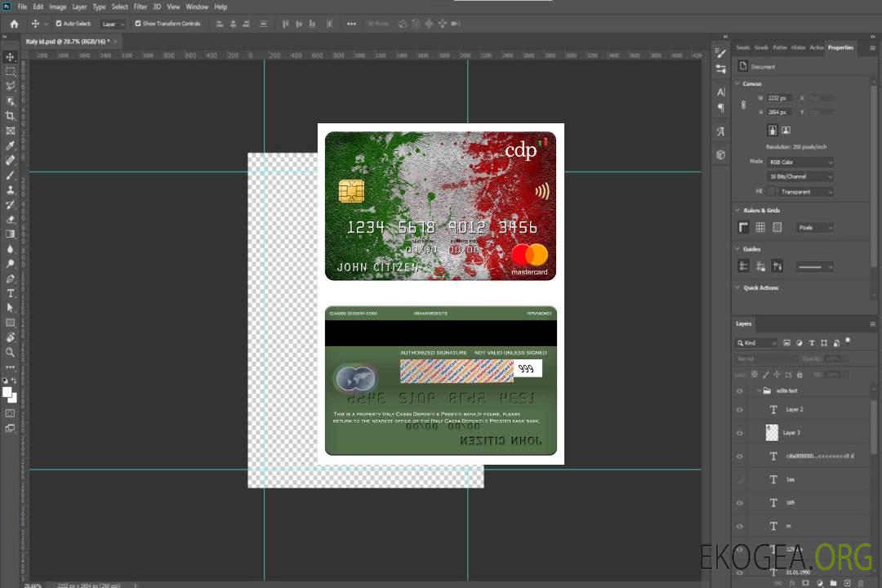Select the Rectangular Marquee tool
The image size is (882, 588).
pyautogui.click(x=10, y=72)
